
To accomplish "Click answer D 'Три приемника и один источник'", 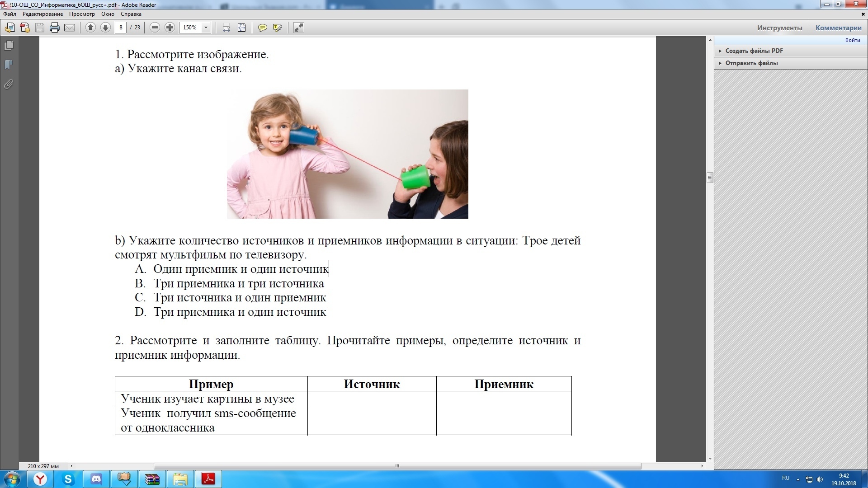I will 240,312.
